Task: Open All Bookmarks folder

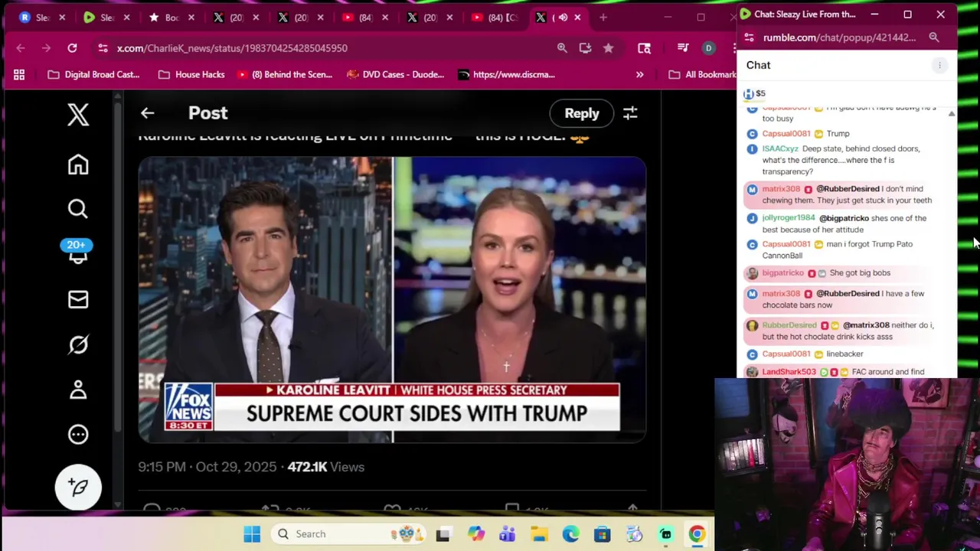Action: (702, 74)
